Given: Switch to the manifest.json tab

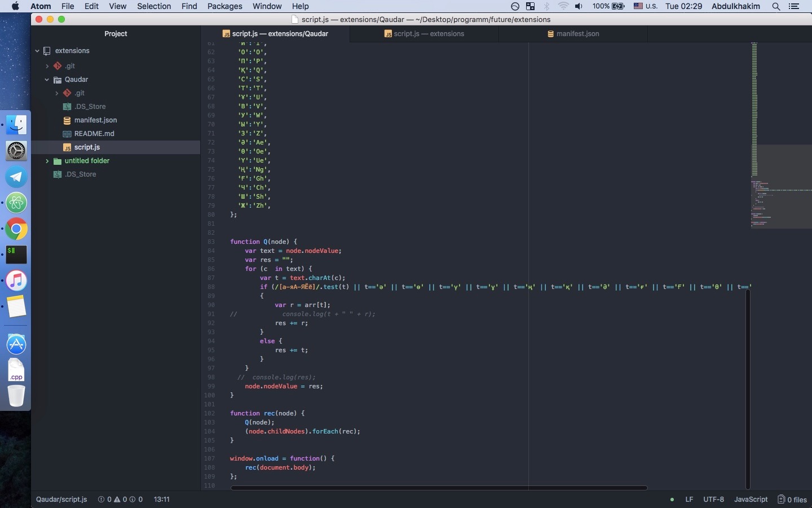Looking at the screenshot, I should 573,34.
